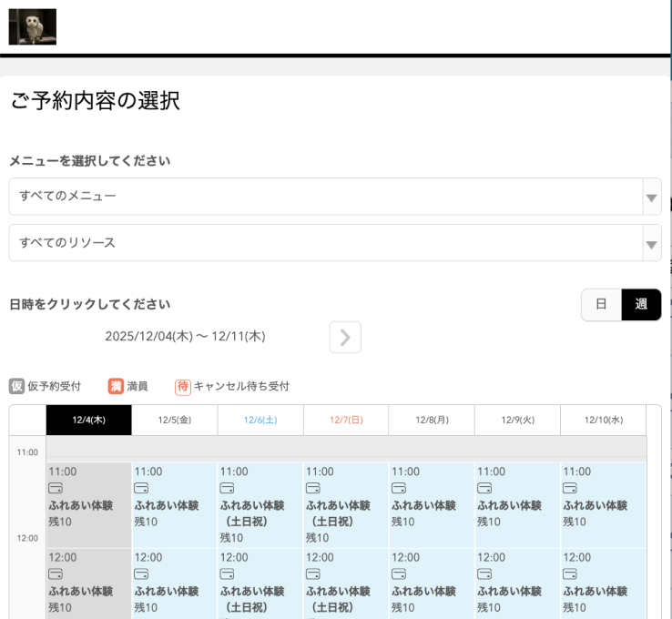
Task: Choose 12:00 ふれあい体験 slot on 12/9
Action: 518,583
